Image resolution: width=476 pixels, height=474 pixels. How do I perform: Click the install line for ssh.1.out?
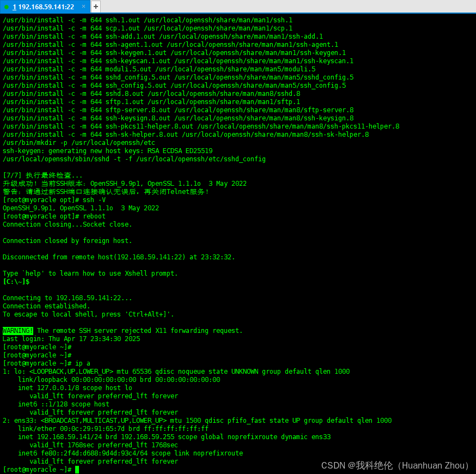[148, 20]
